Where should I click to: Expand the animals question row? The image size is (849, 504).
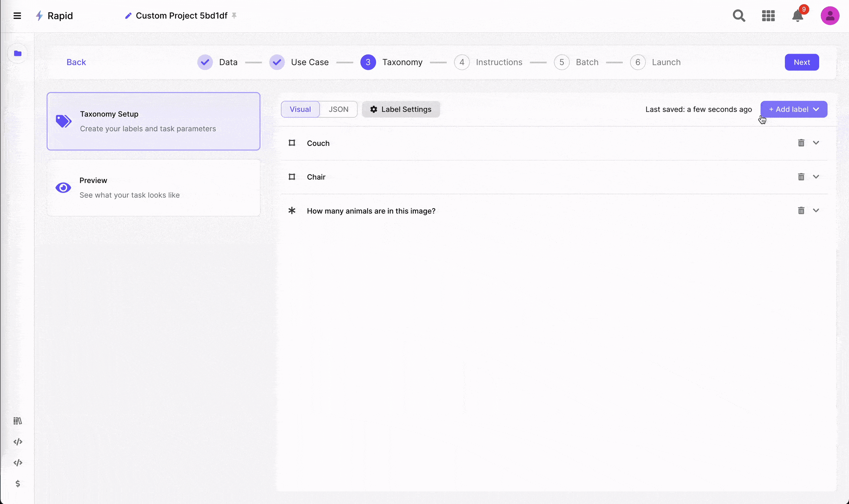[816, 211]
